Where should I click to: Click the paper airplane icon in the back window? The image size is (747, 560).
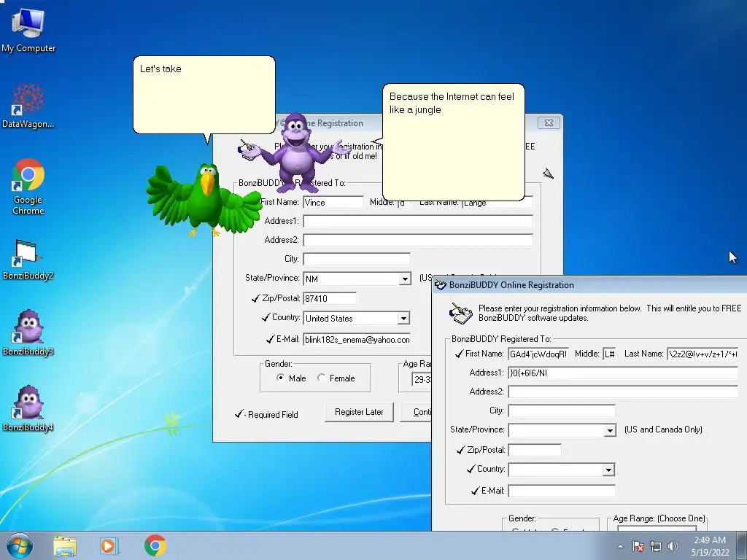point(548,174)
